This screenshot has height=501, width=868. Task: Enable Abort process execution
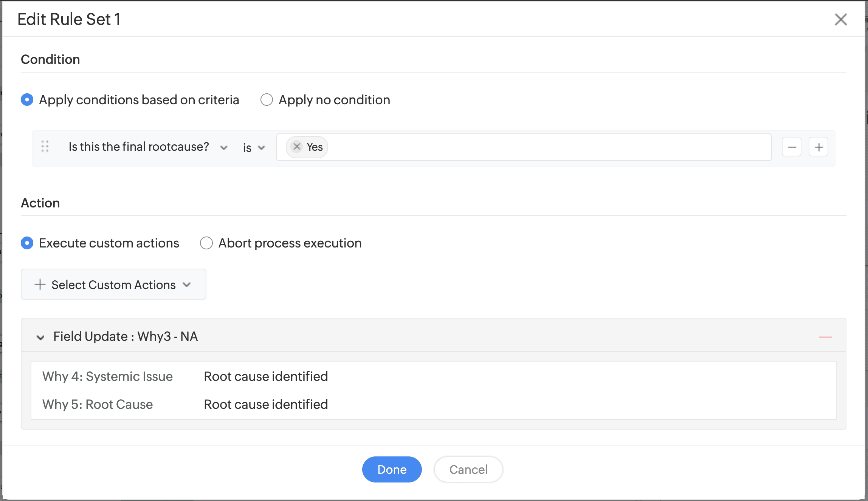pyautogui.click(x=206, y=243)
